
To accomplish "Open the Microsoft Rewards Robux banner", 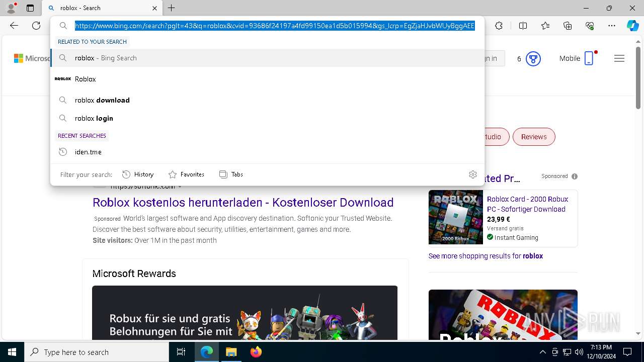I will (x=245, y=313).
